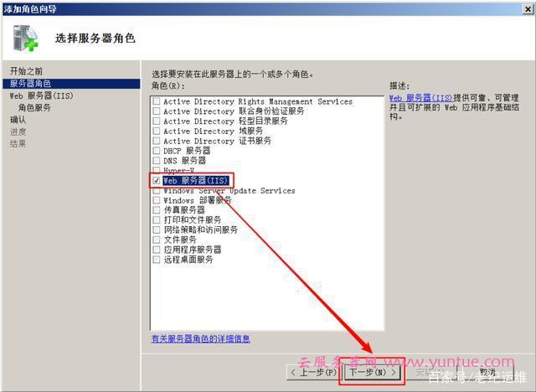Click 上一步(P) button
Viewport: 536px width, 392px height.
click(313, 371)
